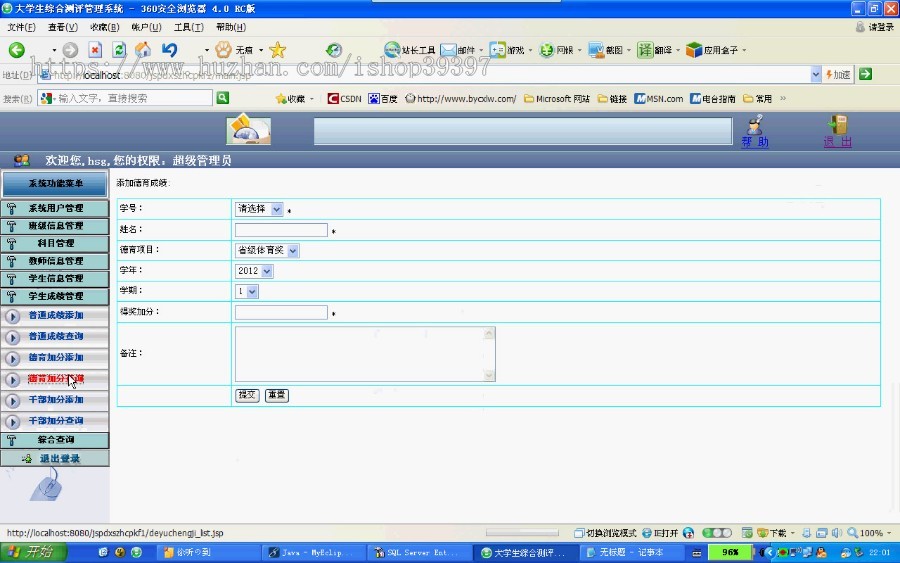
Task: Click the CSDN bookmark
Action: (344, 99)
